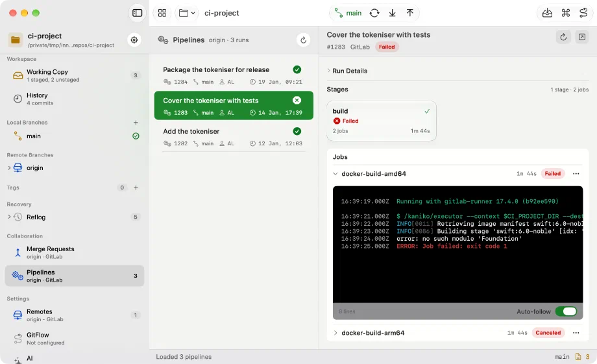Click the stash tray icon in toolbar

(547, 13)
